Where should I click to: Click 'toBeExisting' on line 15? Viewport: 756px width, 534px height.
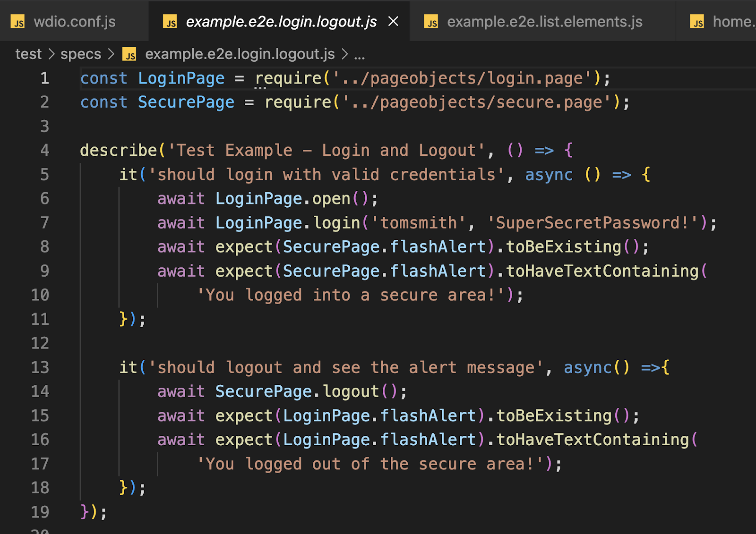coord(554,415)
